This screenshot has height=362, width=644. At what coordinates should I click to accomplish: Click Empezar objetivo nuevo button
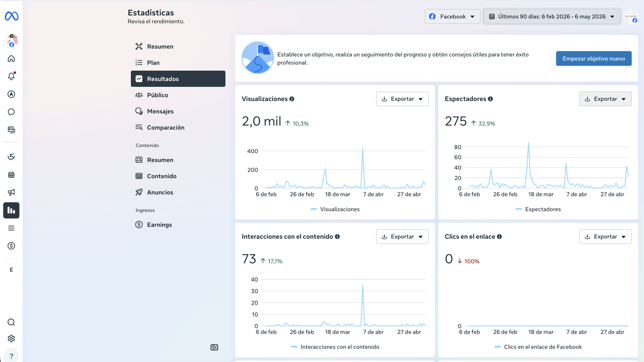tap(594, 58)
